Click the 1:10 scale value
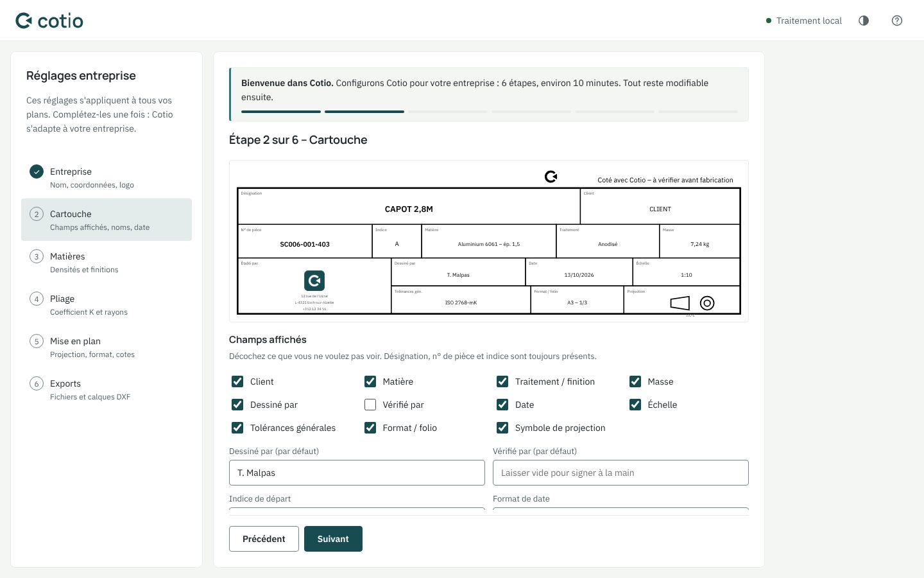The image size is (924, 578). tap(687, 275)
